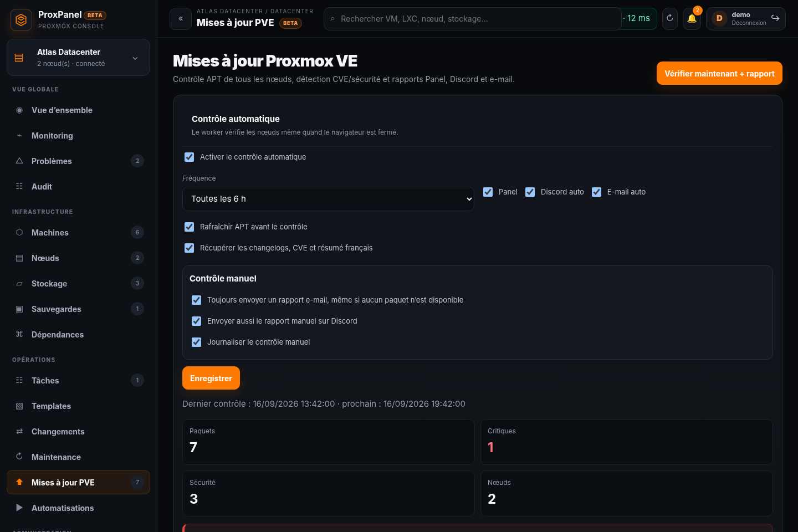The width and height of the screenshot is (798, 532).
Task: Open the Templates section
Action: tap(78, 406)
